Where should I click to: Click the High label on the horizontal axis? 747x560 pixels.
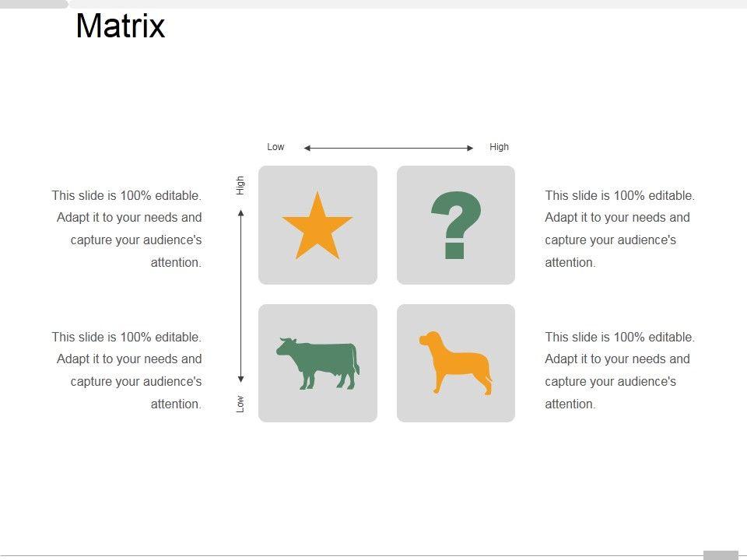499,147
